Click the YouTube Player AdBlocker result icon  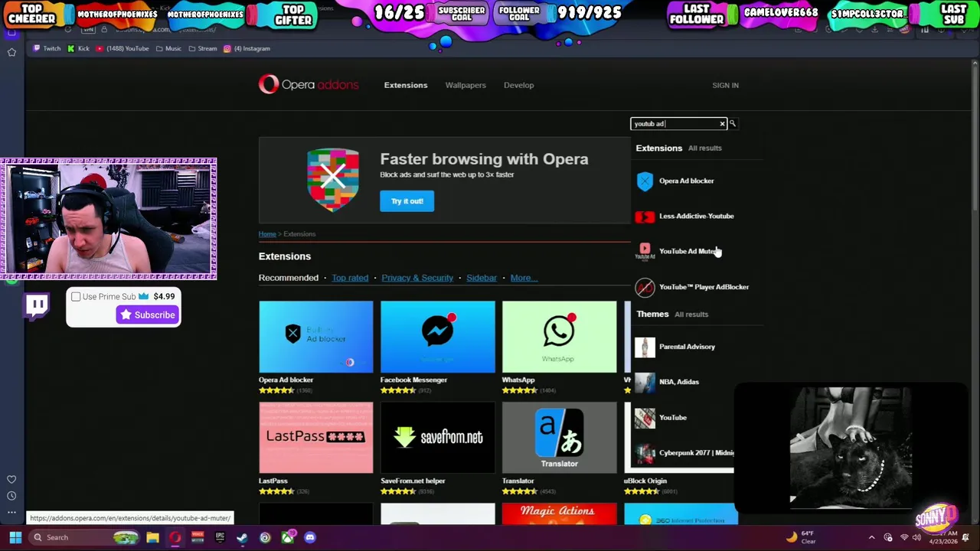coord(645,287)
